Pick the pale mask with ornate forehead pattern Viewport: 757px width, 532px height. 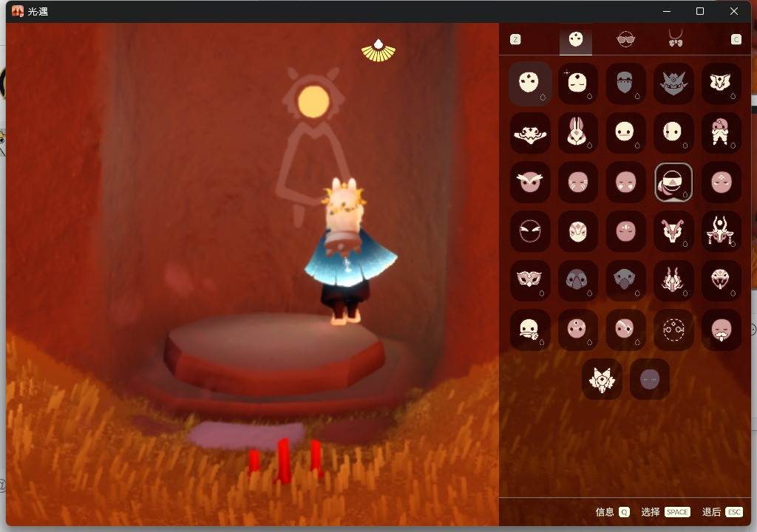(x=577, y=231)
